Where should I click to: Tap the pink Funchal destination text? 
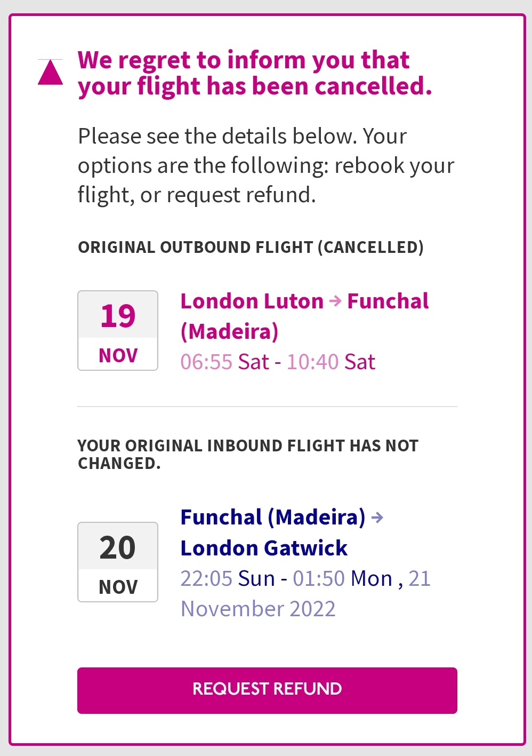click(x=388, y=301)
